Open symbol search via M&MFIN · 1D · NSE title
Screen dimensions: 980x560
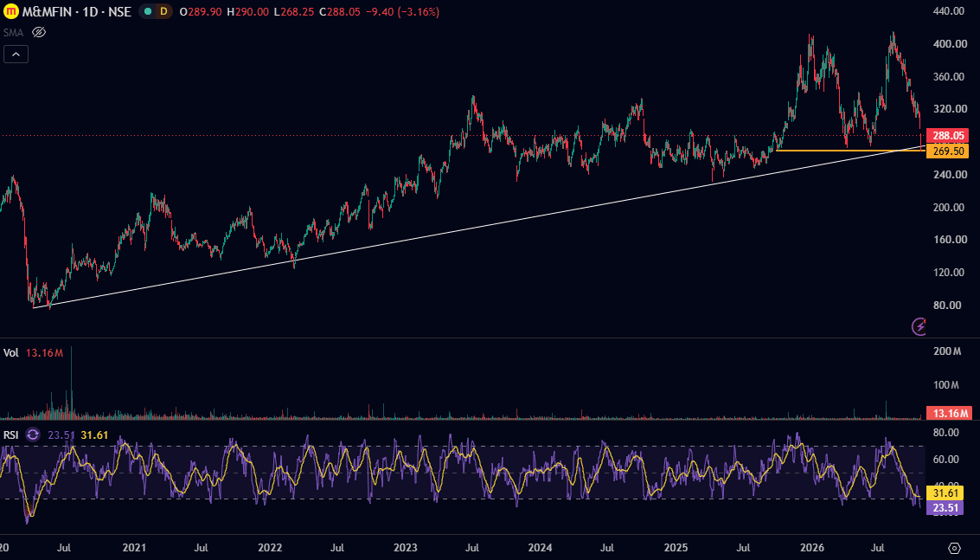76,12
